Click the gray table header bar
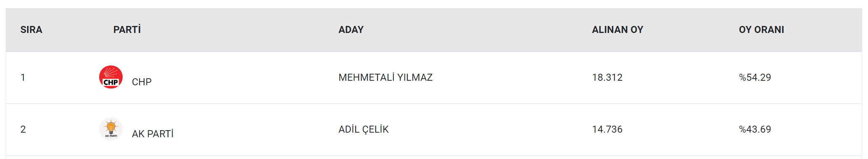The height and width of the screenshot is (159, 868). coord(434,30)
